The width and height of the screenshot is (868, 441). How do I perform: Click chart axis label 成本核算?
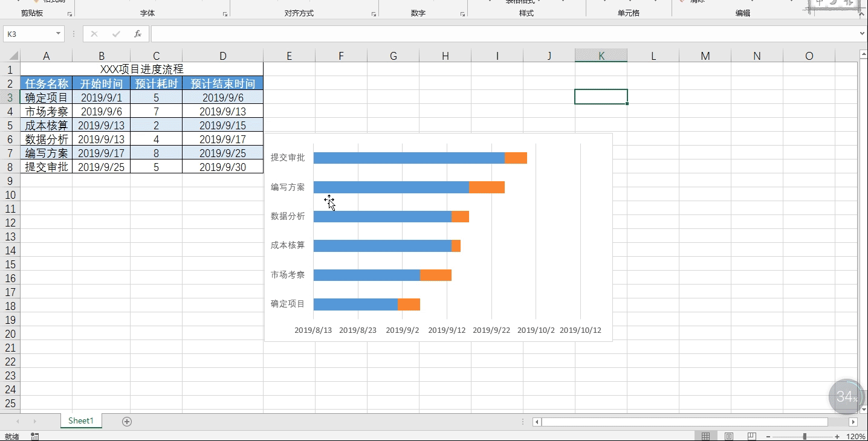(288, 245)
